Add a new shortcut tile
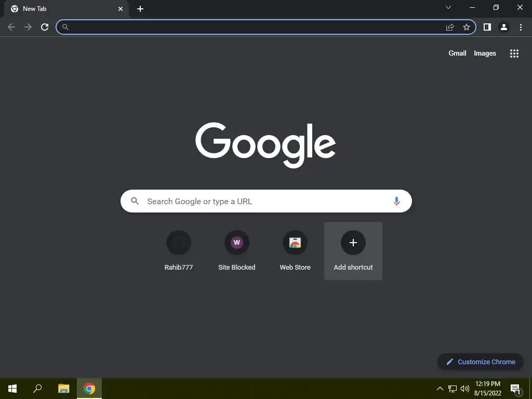 pyautogui.click(x=353, y=251)
